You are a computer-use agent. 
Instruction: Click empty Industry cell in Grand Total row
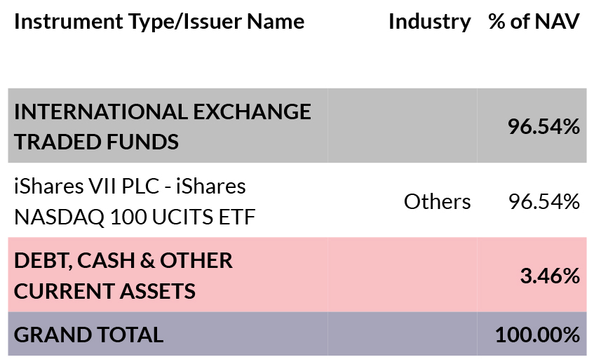[x=402, y=335]
